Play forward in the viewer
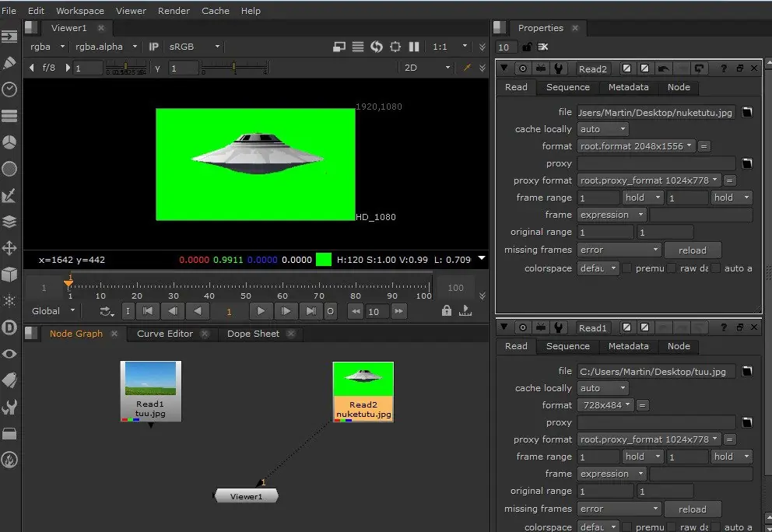Viewport: 772px width, 532px height. pyautogui.click(x=261, y=311)
